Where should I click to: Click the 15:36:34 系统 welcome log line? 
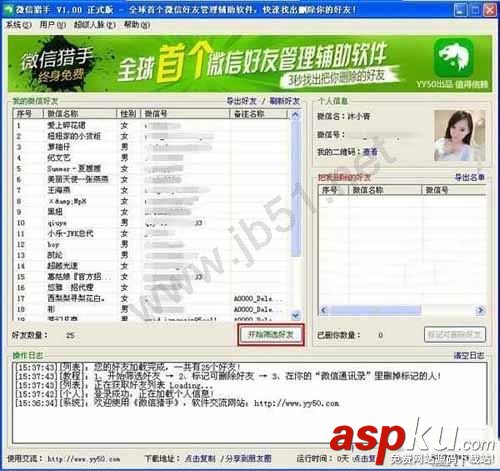(177, 403)
